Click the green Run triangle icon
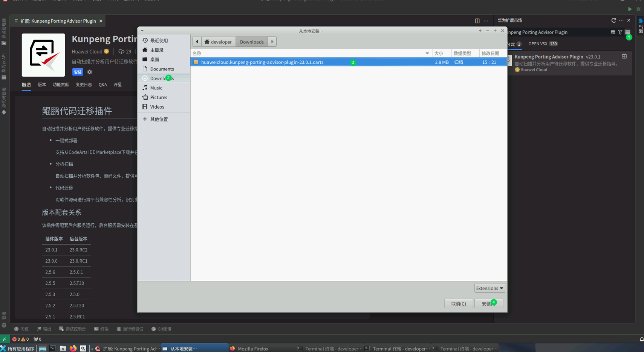 (630, 9)
